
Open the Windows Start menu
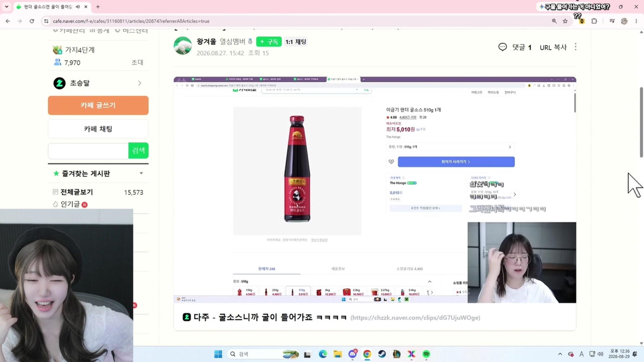(x=218, y=354)
